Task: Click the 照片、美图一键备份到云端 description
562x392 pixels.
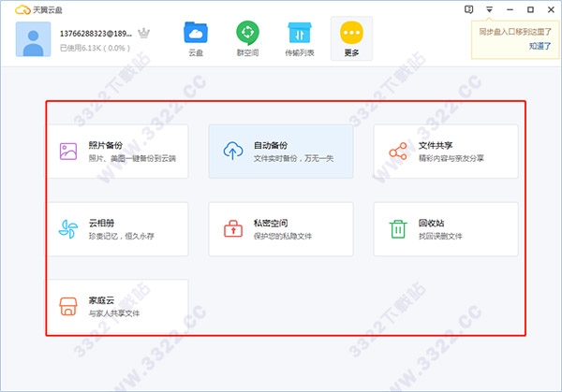Action: [132, 158]
